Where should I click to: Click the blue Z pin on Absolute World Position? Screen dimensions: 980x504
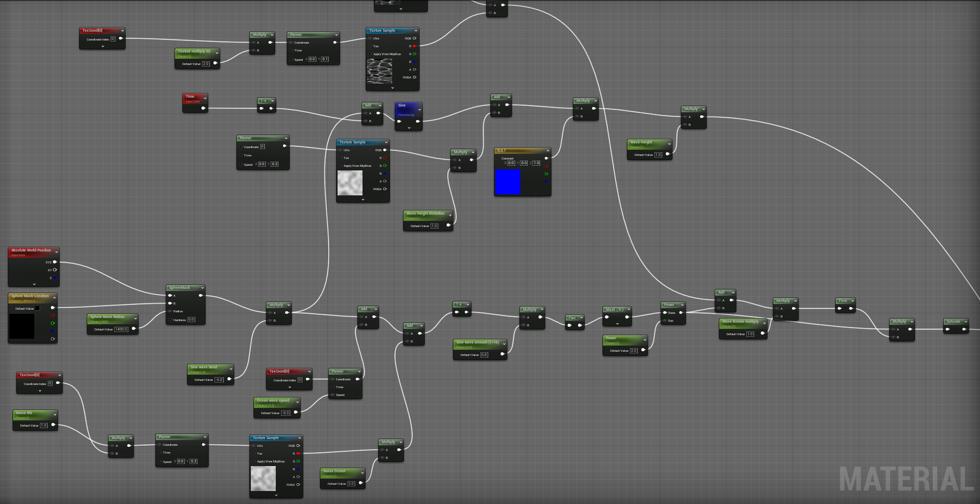click(55, 278)
